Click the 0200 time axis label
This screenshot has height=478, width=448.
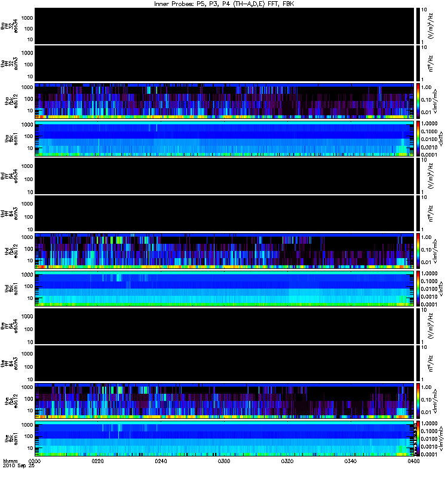[35, 461]
